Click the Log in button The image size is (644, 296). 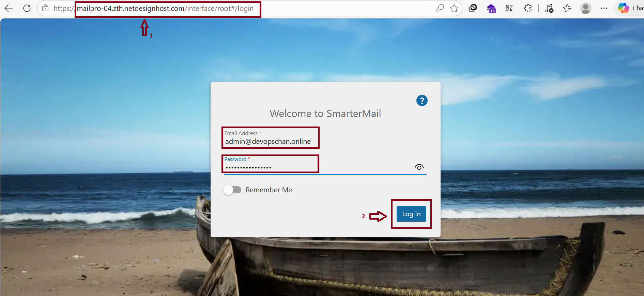tap(411, 214)
